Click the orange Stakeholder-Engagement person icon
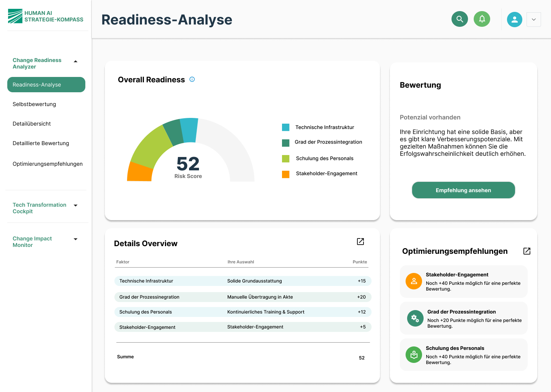 pos(414,281)
